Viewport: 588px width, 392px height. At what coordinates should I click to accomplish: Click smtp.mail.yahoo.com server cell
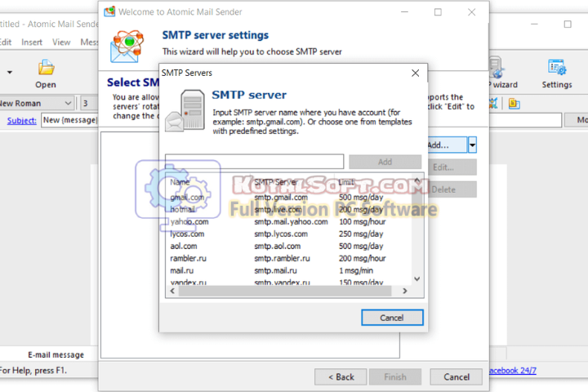coord(291,221)
